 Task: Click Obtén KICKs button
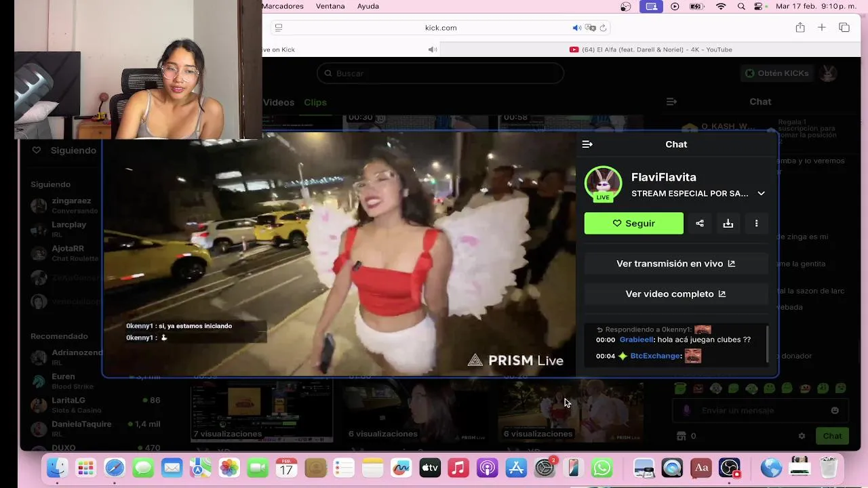[x=776, y=73]
